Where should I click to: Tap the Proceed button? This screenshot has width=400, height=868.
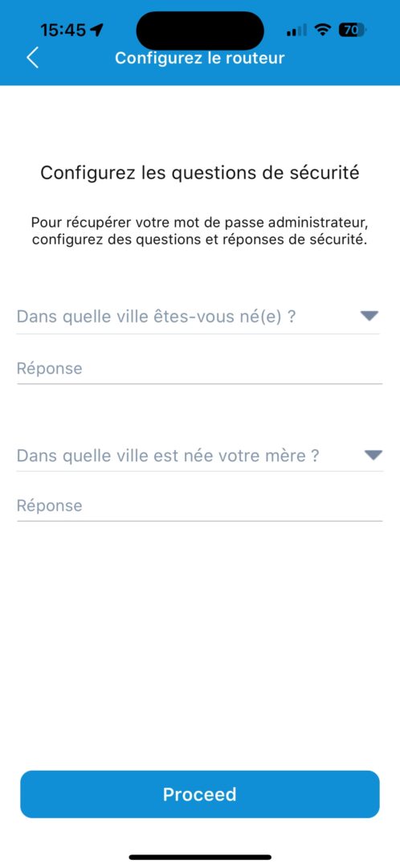200,794
